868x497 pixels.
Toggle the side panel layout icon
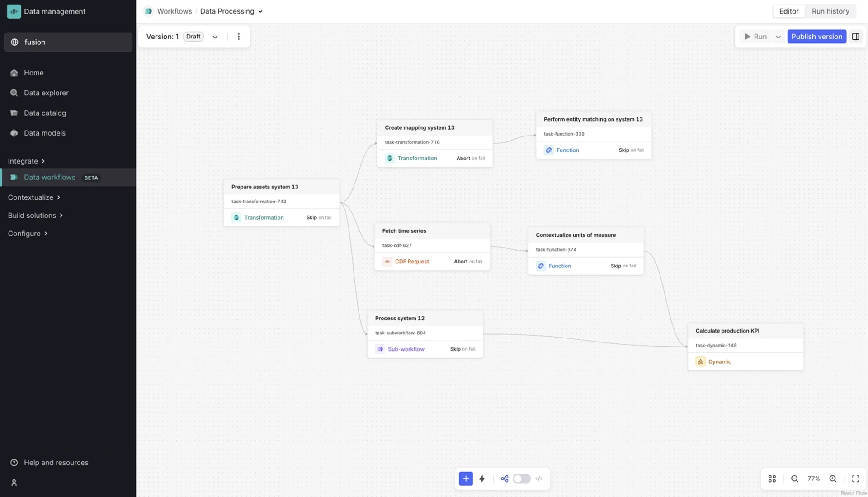click(x=855, y=37)
